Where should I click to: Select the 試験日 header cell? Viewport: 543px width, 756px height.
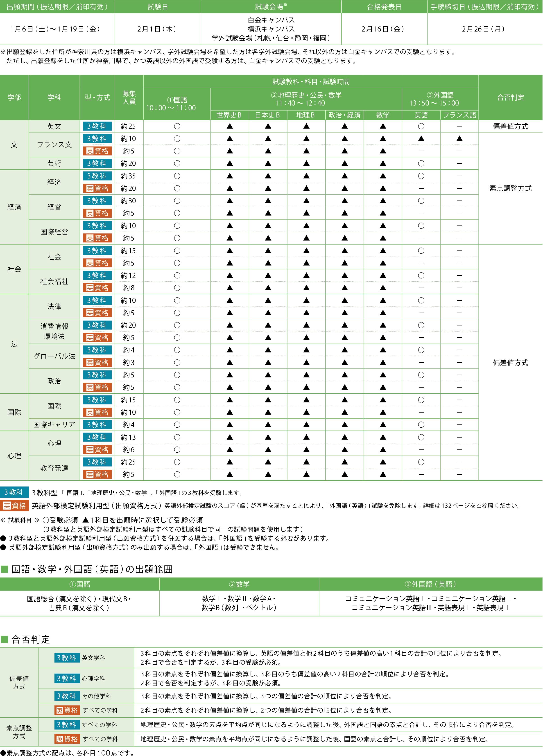point(158,7)
